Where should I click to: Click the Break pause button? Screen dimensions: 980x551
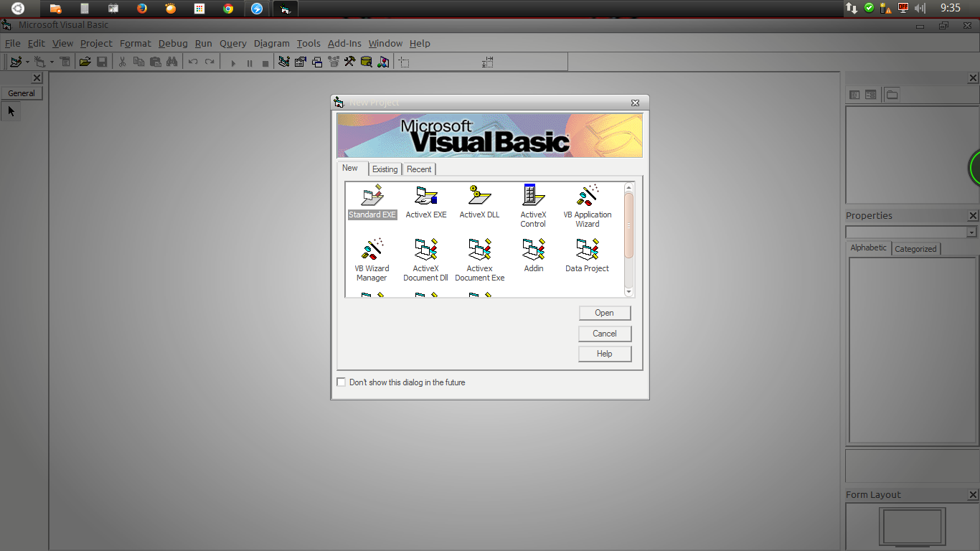click(250, 63)
